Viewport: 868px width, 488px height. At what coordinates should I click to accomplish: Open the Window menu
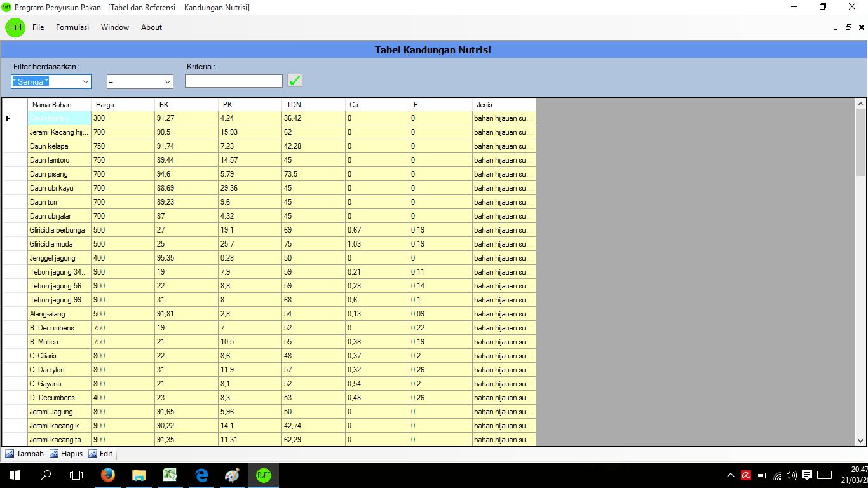pos(115,27)
